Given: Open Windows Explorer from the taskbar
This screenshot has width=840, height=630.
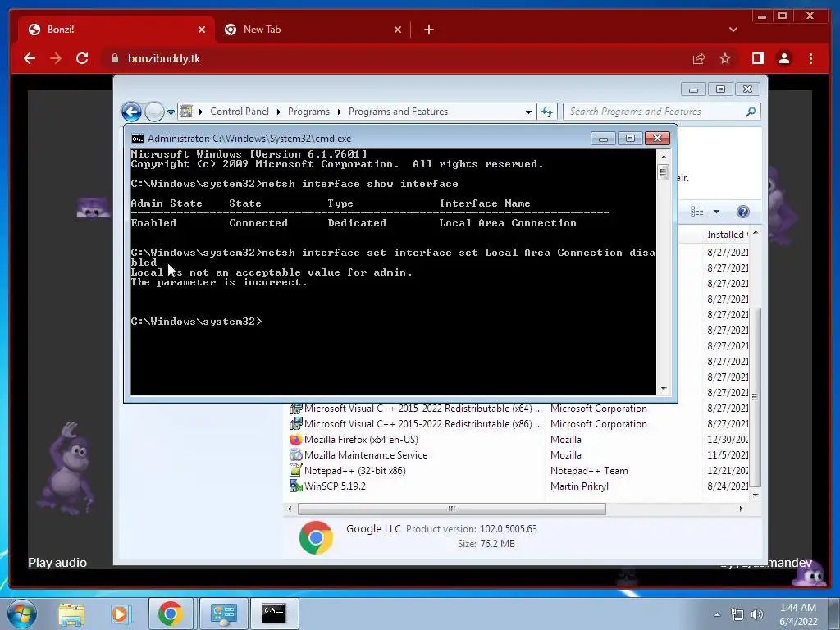Looking at the screenshot, I should pyautogui.click(x=71, y=614).
